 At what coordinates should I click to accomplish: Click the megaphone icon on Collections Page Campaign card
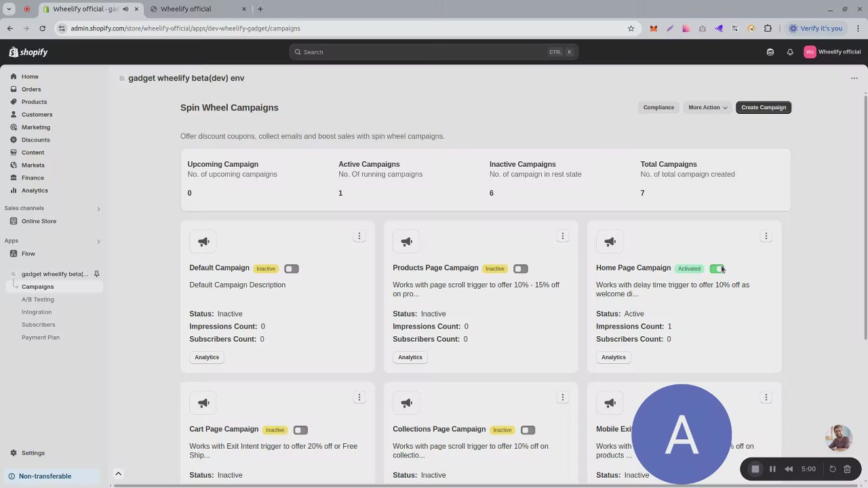(x=406, y=403)
